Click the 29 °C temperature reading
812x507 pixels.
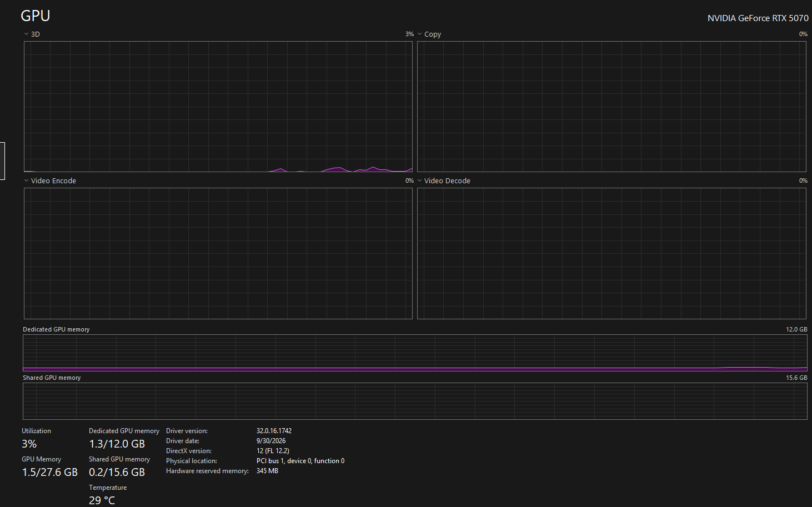tap(102, 500)
